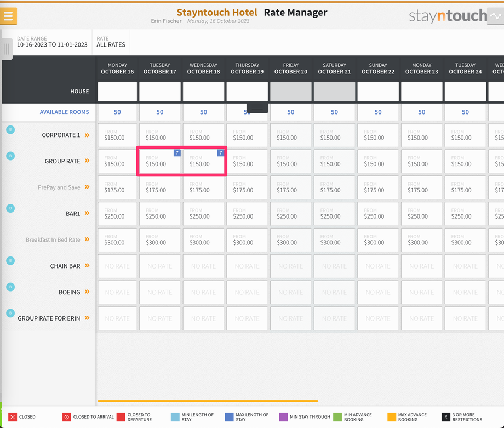
Task: Expand GROUP RATE FOR ERIN arrows
Action: [87, 318]
